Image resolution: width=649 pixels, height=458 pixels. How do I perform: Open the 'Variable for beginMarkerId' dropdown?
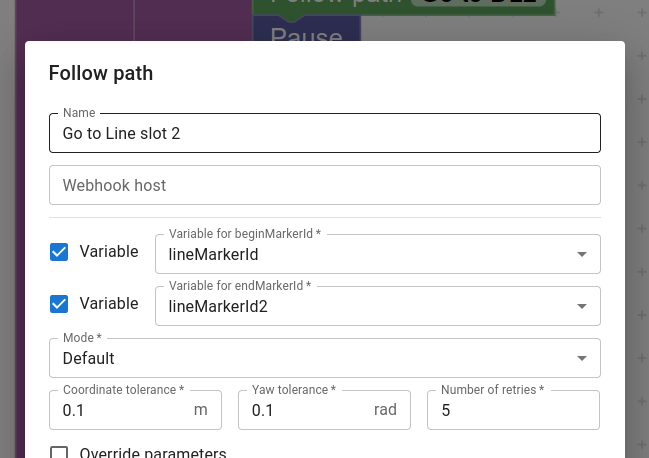[377, 254]
